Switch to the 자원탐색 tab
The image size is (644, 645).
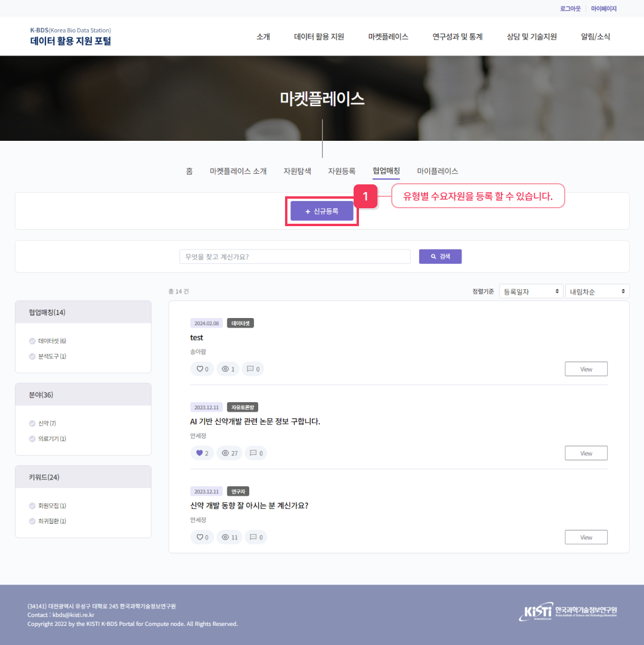tap(297, 171)
